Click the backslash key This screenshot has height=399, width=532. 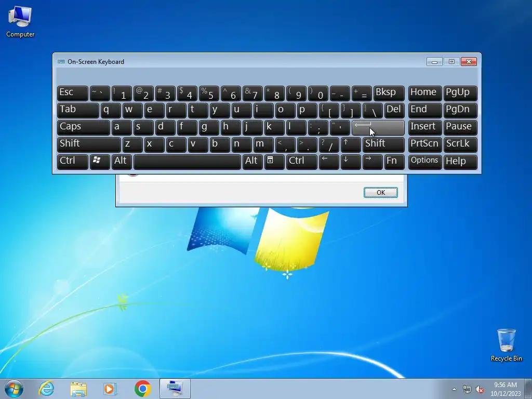[373, 110]
